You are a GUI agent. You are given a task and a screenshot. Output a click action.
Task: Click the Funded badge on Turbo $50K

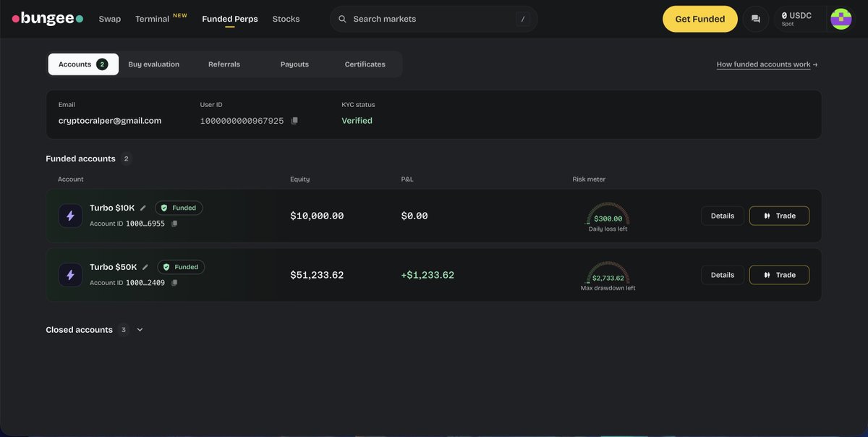pyautogui.click(x=181, y=267)
